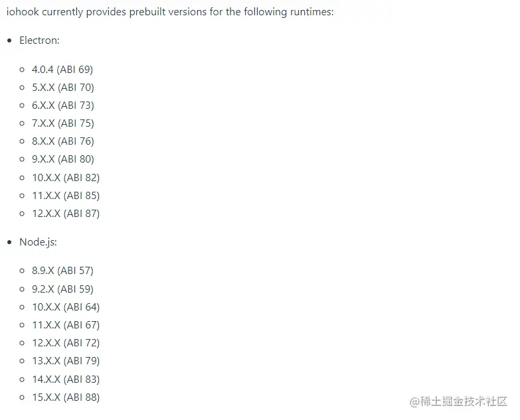Click the 11.X.X (ABI 85) entry

[66, 196]
